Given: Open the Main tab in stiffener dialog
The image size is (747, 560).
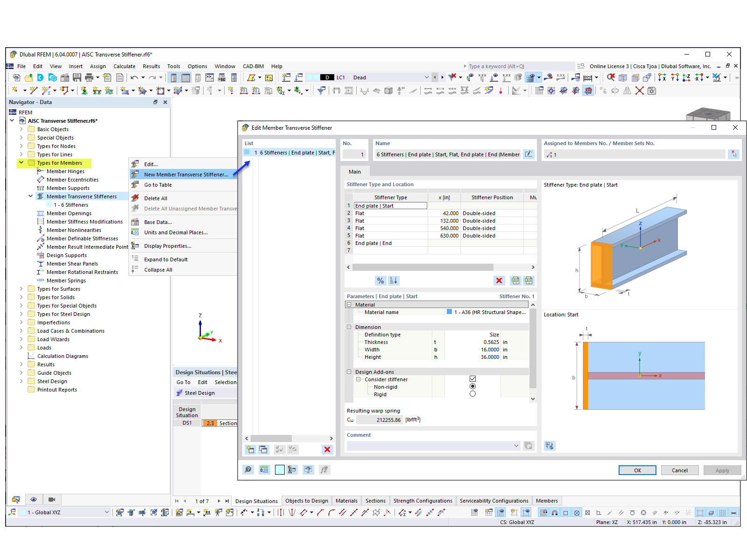Looking at the screenshot, I should [355, 172].
